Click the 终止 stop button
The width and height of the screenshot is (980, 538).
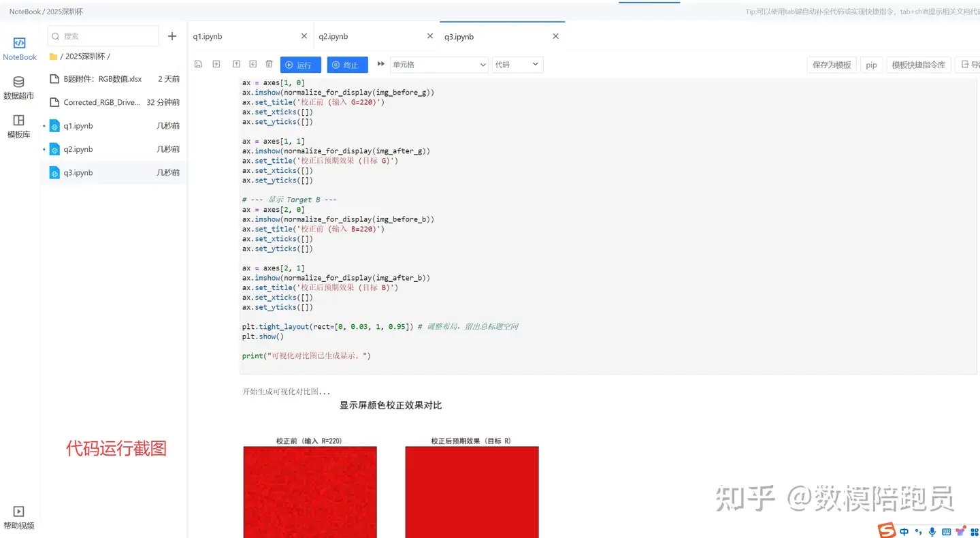tap(347, 65)
